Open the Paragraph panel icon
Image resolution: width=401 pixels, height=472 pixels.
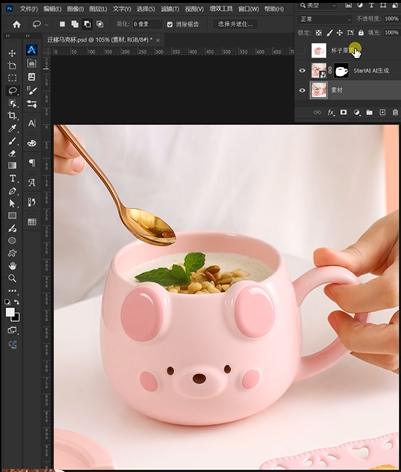tap(32, 163)
